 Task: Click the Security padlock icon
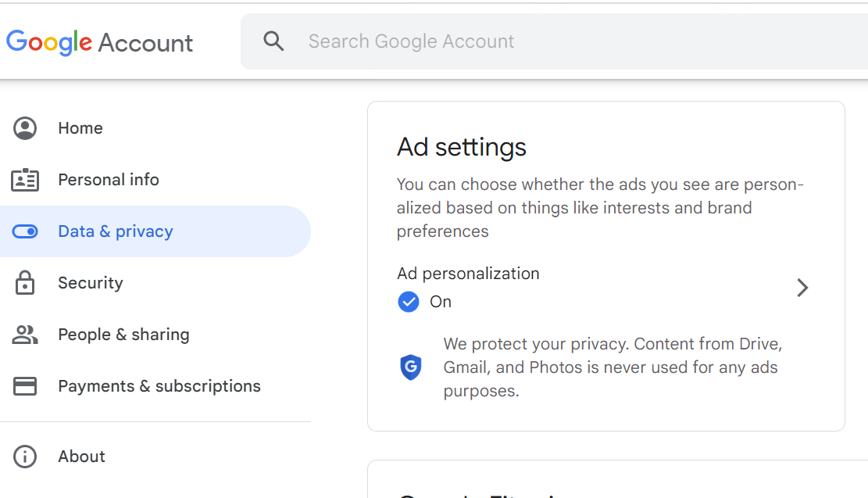(x=25, y=283)
